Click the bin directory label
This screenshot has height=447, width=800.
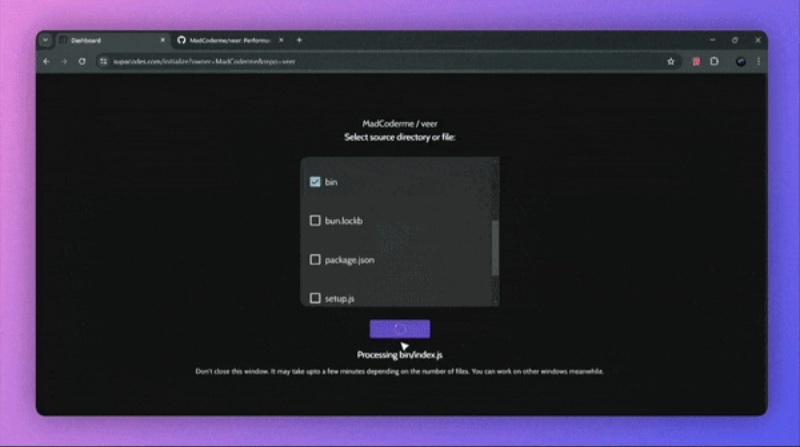pos(331,182)
